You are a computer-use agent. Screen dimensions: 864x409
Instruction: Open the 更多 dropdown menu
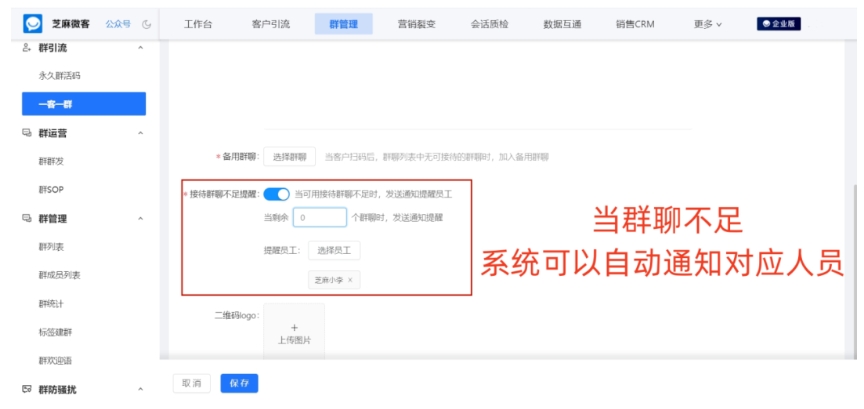click(707, 24)
